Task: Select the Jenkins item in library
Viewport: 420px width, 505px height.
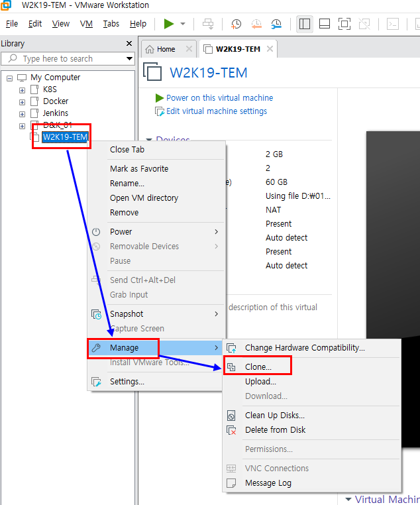Action: point(56,113)
